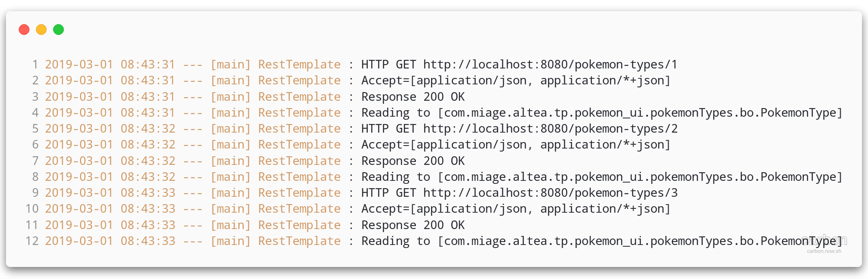Click line number 1 in the gutter
This screenshot has height=279, width=868.
(x=35, y=65)
